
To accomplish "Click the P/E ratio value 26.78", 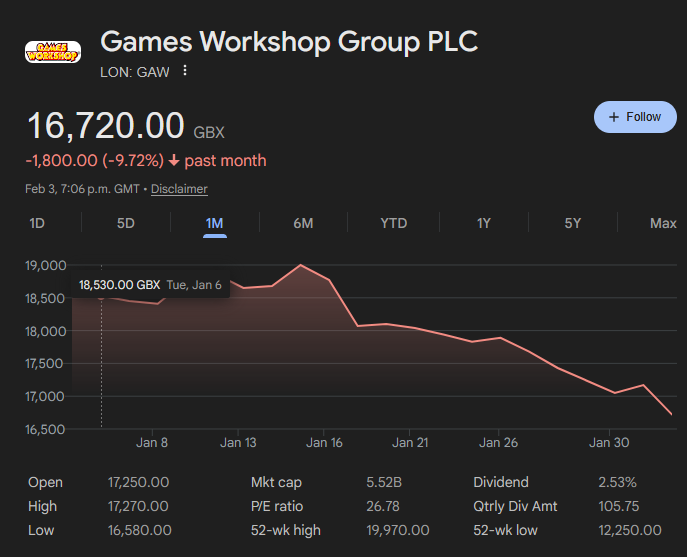I will pos(383,506).
